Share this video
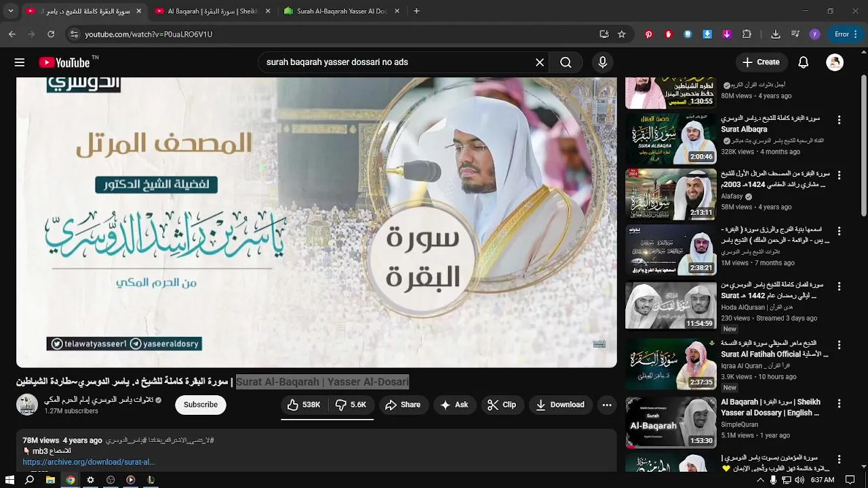Viewport: 868px width, 488px height. tap(403, 405)
